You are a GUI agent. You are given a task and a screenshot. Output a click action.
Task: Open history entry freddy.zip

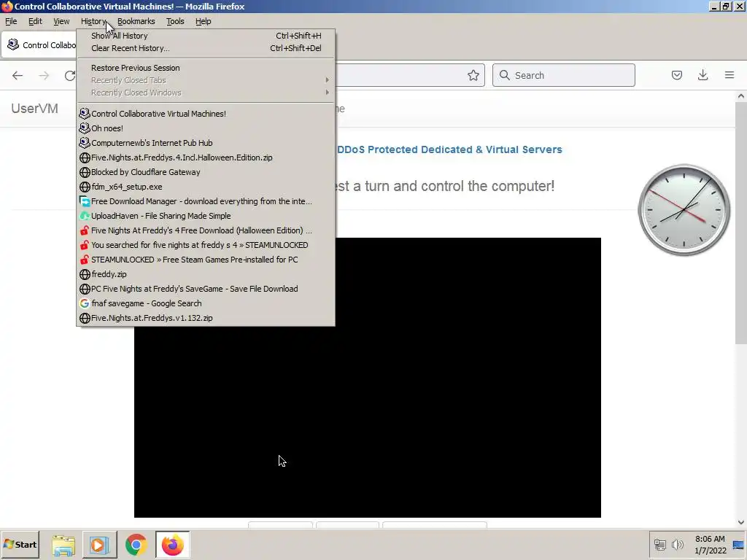[x=206, y=274]
